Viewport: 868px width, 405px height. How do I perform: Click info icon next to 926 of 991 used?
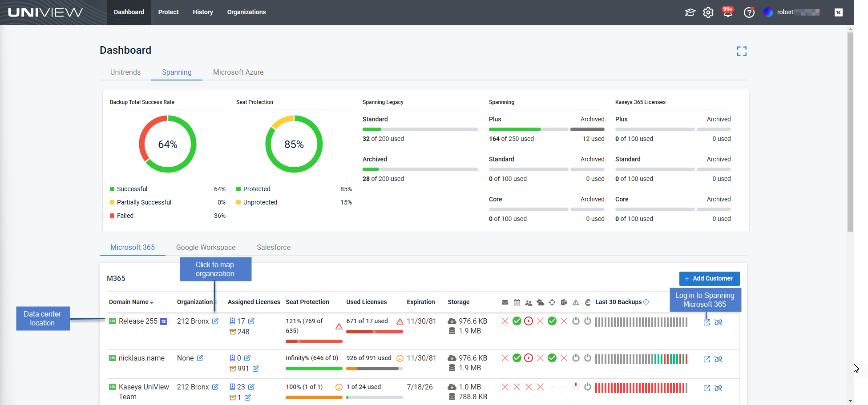click(400, 358)
